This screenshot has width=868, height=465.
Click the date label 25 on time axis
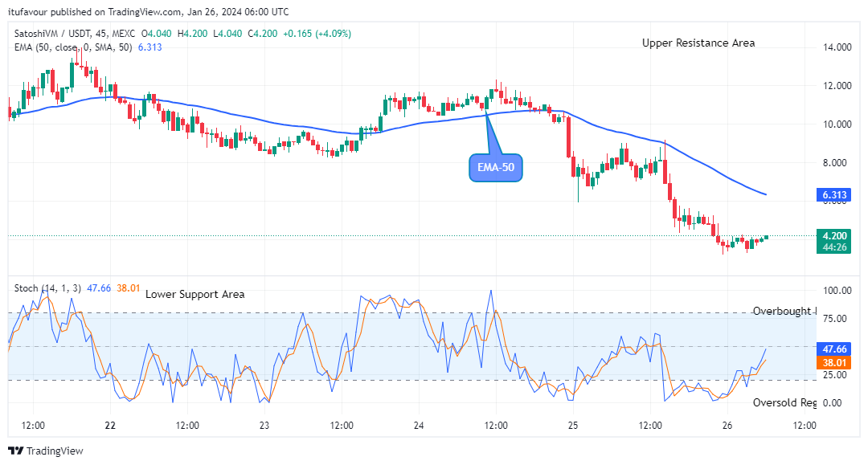coord(573,425)
